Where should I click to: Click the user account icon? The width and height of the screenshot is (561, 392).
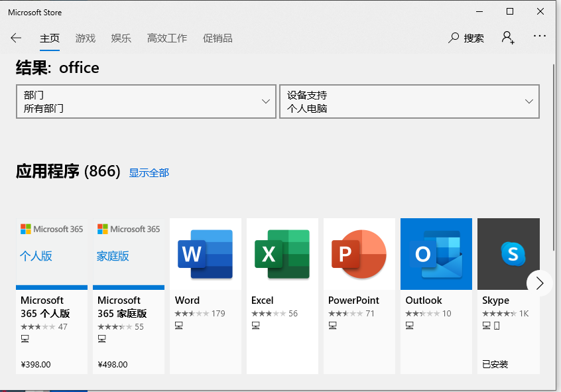(x=508, y=38)
